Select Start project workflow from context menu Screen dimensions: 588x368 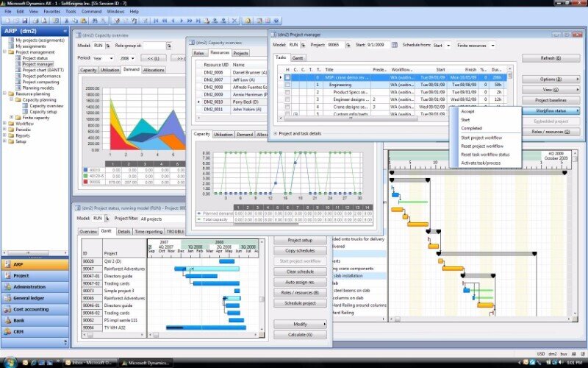[481, 138]
